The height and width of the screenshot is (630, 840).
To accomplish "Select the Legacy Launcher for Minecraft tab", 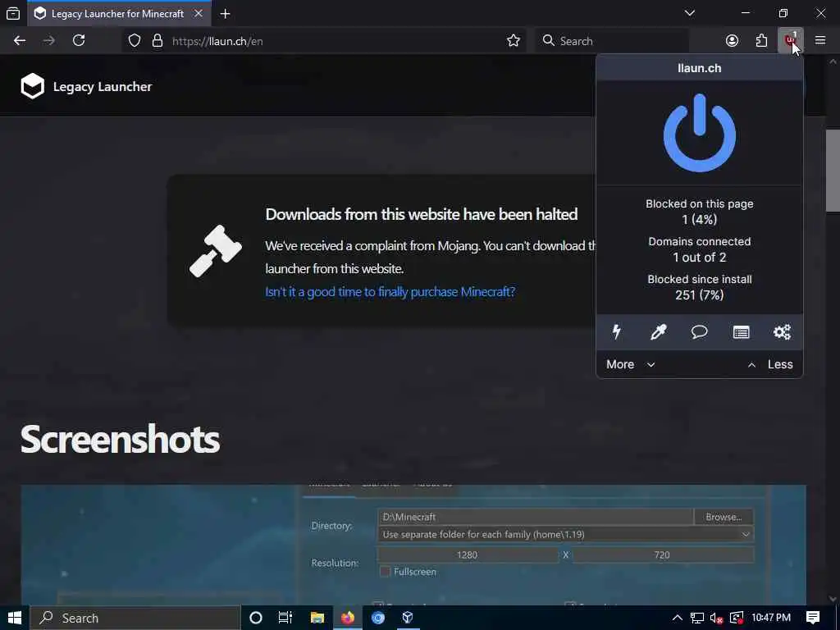I will (x=119, y=13).
